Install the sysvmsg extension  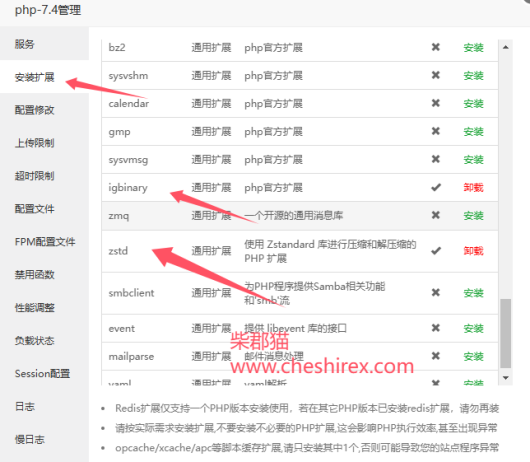pos(473,160)
